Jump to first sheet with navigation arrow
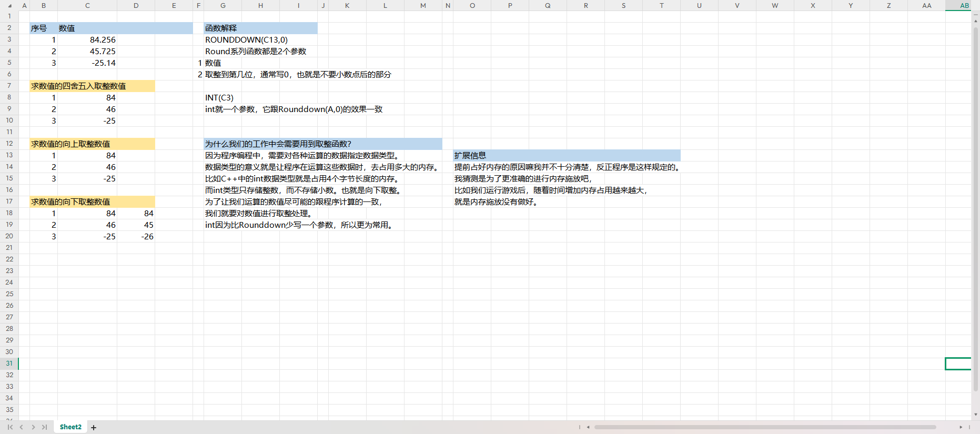This screenshot has width=980, height=434. pyautogui.click(x=10, y=427)
